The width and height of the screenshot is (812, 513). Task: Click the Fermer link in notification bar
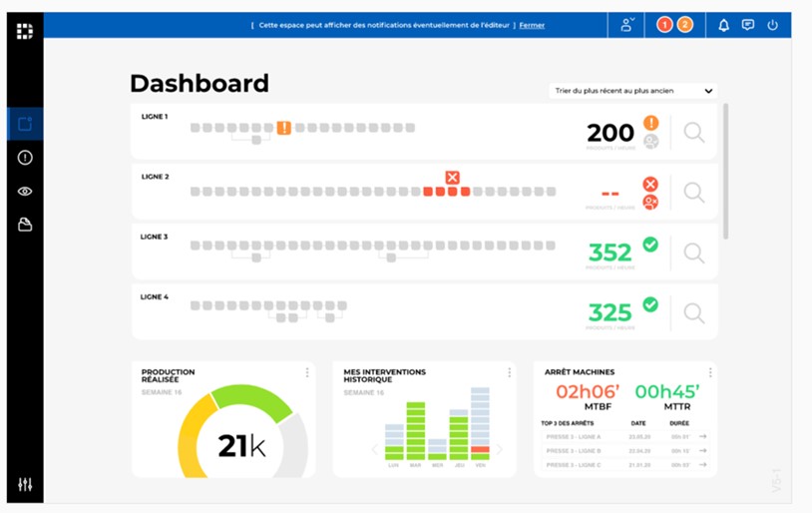coord(532,25)
